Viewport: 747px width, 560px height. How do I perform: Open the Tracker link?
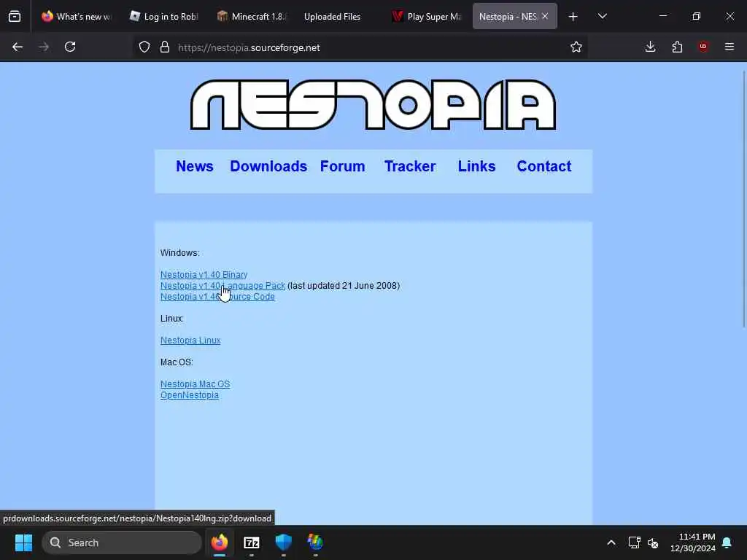tap(410, 166)
